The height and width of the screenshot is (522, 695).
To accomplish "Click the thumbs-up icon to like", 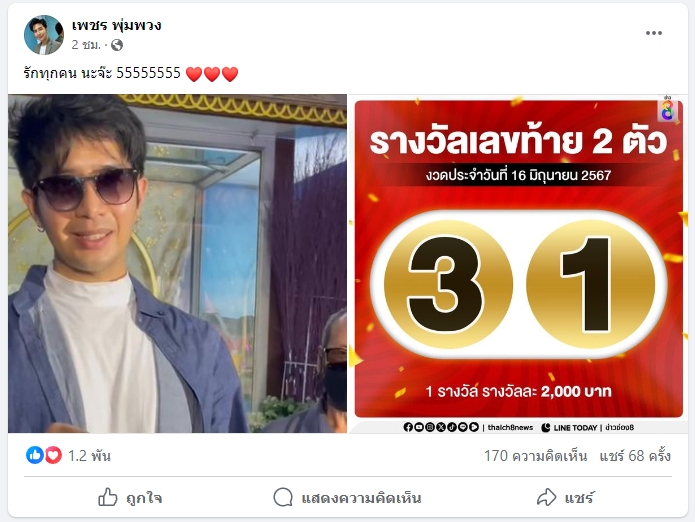I will (108, 497).
